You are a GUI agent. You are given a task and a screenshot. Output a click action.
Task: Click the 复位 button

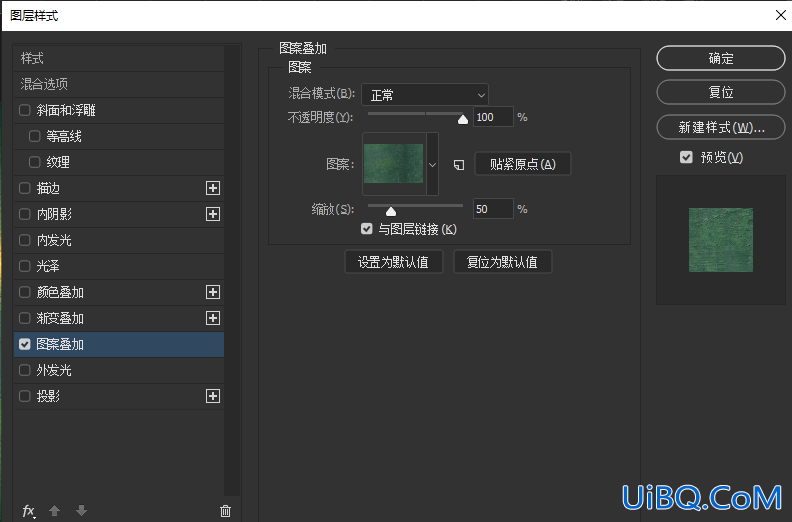[721, 92]
